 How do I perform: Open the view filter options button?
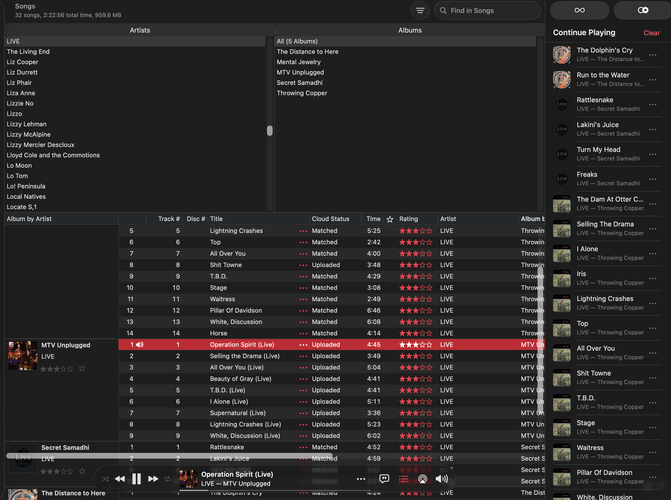coord(420,10)
